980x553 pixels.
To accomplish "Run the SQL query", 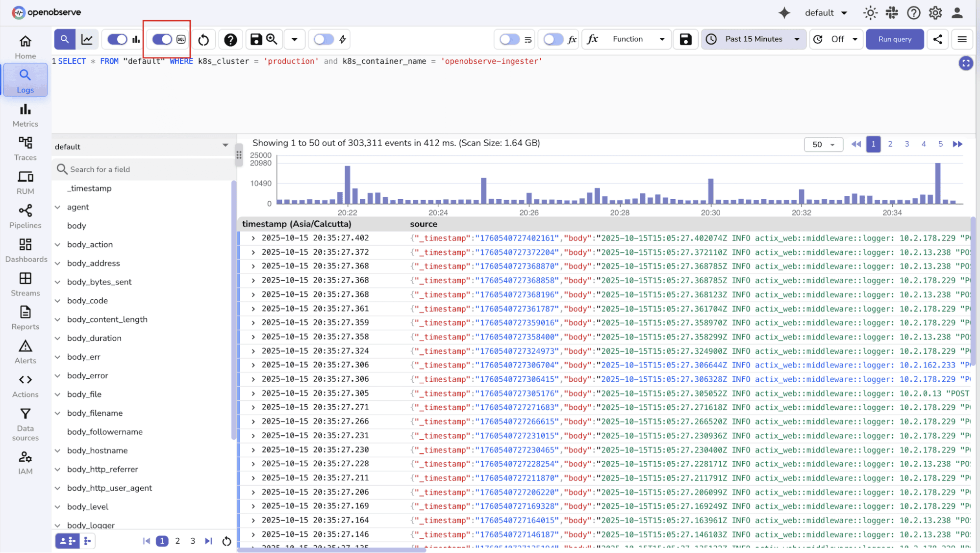I will point(894,39).
